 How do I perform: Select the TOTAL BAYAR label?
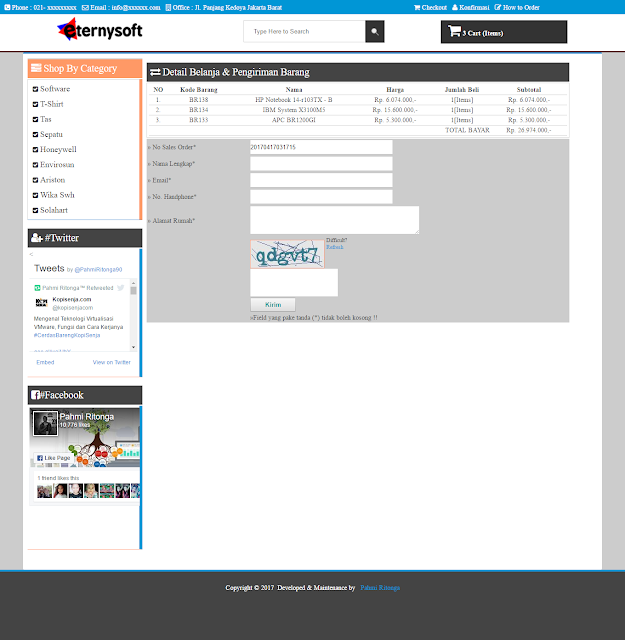467,130
